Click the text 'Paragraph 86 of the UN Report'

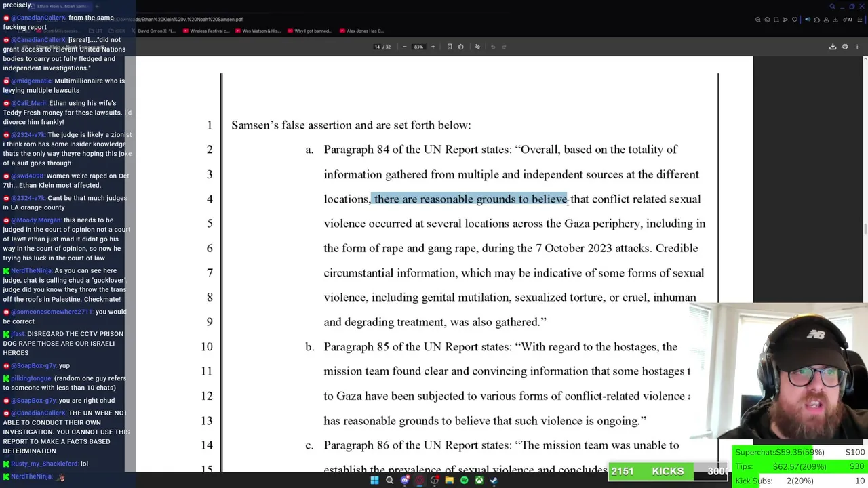point(401,445)
